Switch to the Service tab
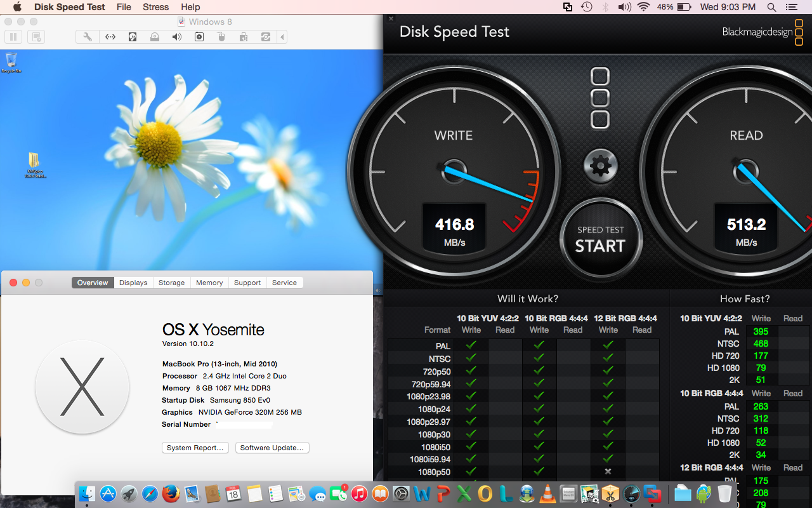This screenshot has width=812, height=508. coord(284,283)
